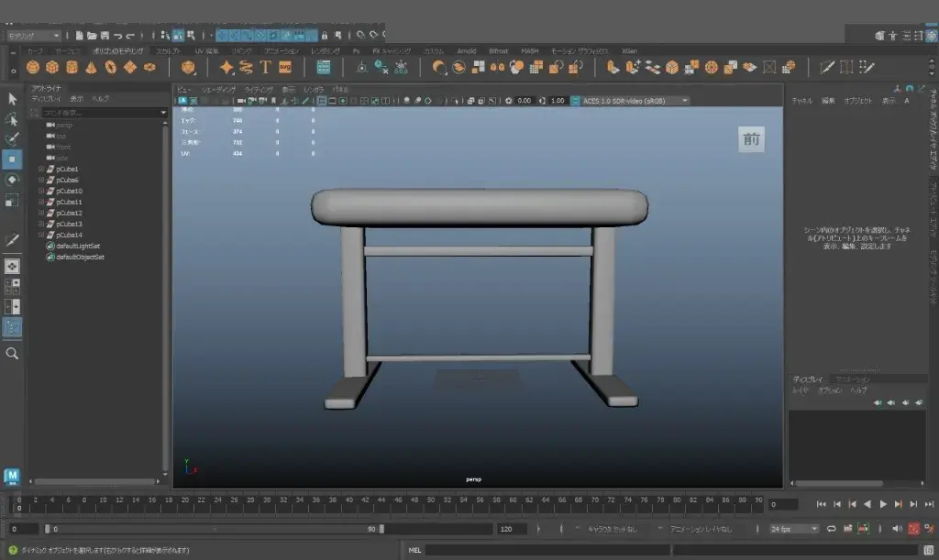Select the Paint Selection tool
Image resolution: width=939 pixels, height=560 pixels.
(12, 139)
